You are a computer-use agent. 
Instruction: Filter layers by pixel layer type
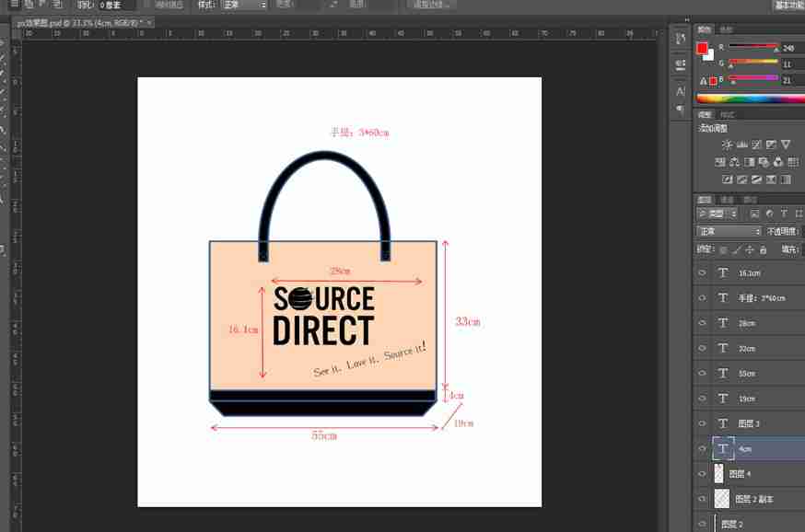pyautogui.click(x=754, y=214)
